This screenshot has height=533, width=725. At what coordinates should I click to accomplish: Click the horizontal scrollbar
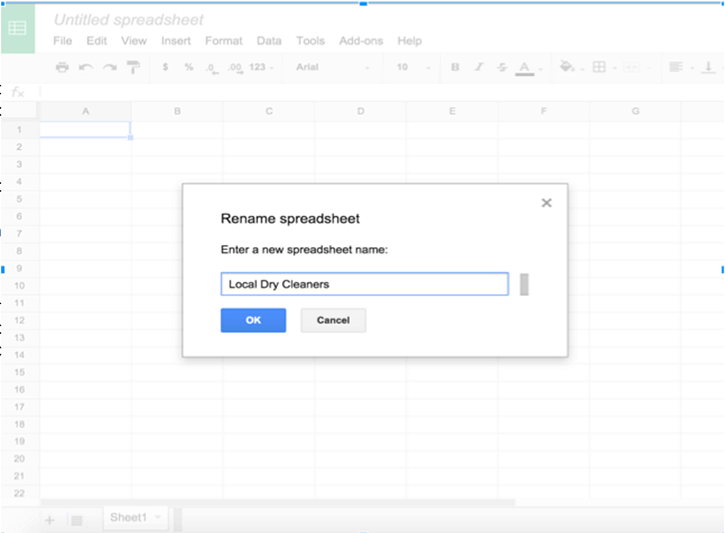click(x=278, y=502)
